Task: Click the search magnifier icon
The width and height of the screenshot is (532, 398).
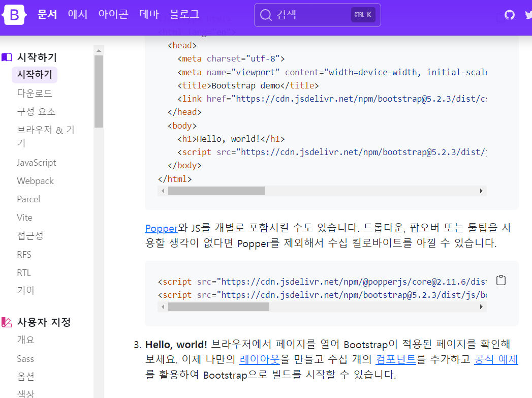Action: point(266,15)
